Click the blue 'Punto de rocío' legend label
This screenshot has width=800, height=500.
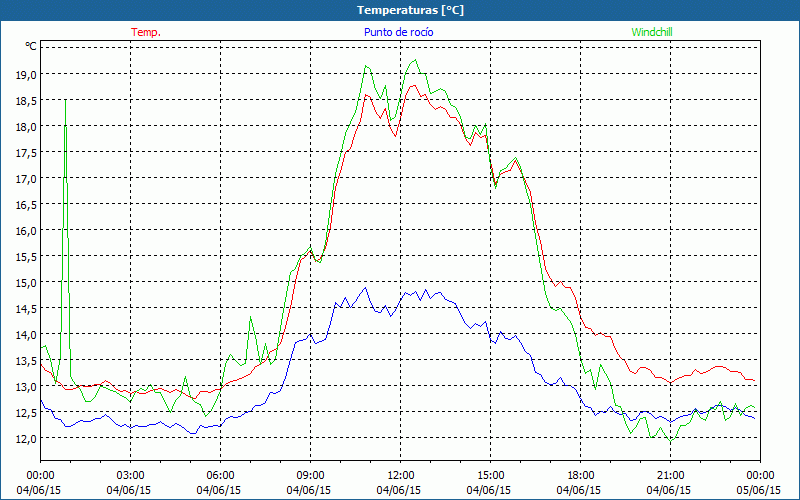[398, 32]
